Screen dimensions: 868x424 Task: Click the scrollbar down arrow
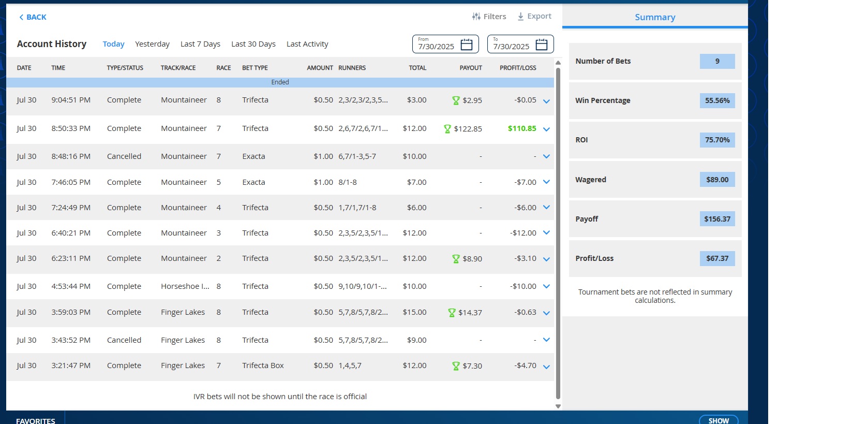[558, 406]
